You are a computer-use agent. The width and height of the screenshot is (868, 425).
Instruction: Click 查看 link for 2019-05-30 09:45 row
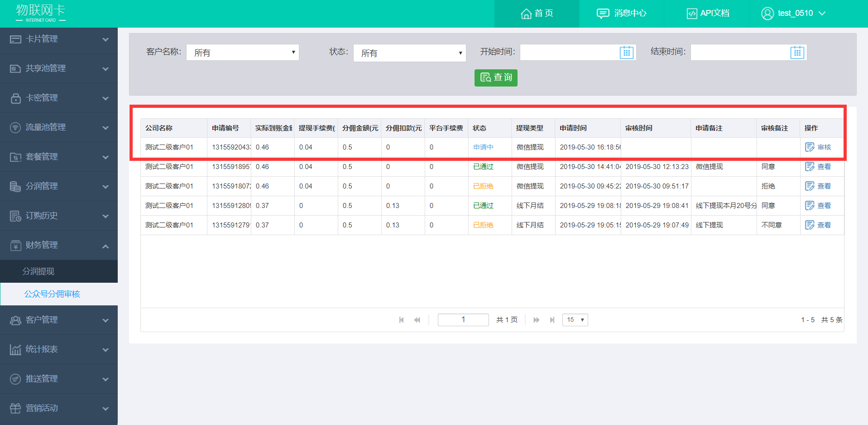pos(824,186)
